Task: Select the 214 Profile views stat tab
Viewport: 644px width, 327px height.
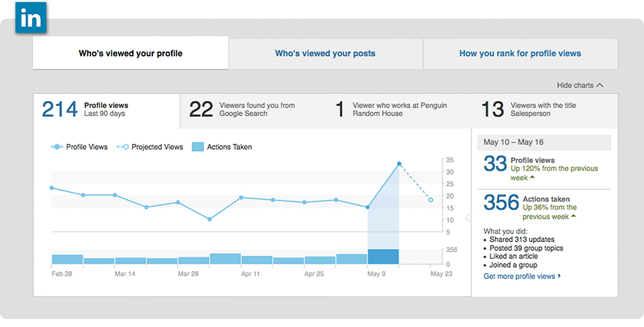Action: click(107, 111)
